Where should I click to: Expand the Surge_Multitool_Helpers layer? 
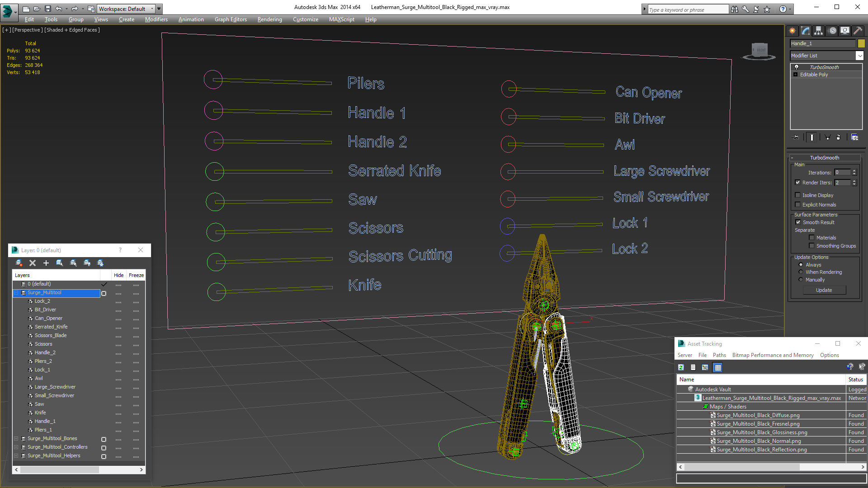16,456
